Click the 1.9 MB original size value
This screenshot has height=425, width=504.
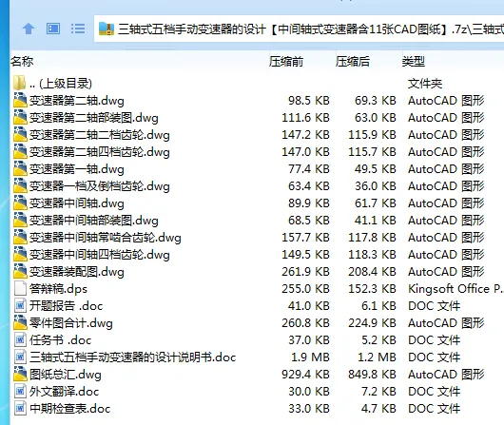point(311,357)
